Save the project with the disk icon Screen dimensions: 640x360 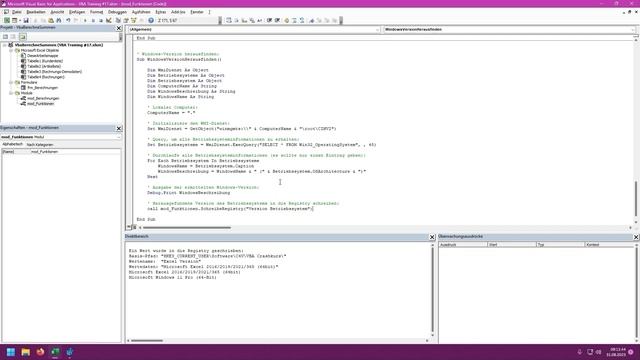(26, 20)
